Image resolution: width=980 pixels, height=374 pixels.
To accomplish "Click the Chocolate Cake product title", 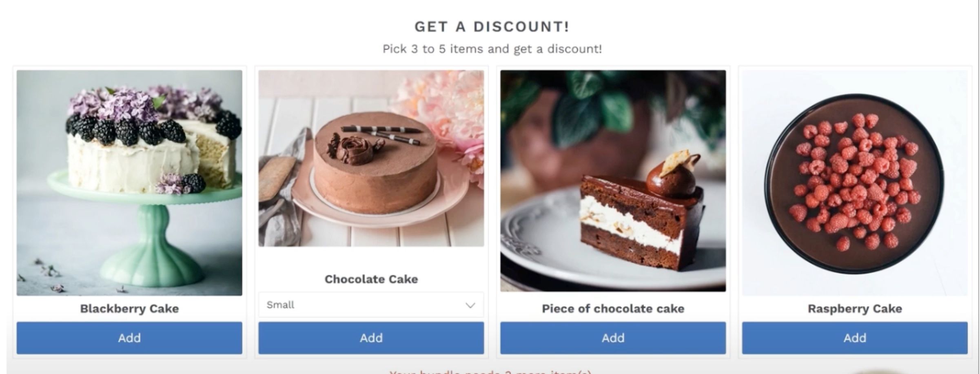I will coord(371,279).
